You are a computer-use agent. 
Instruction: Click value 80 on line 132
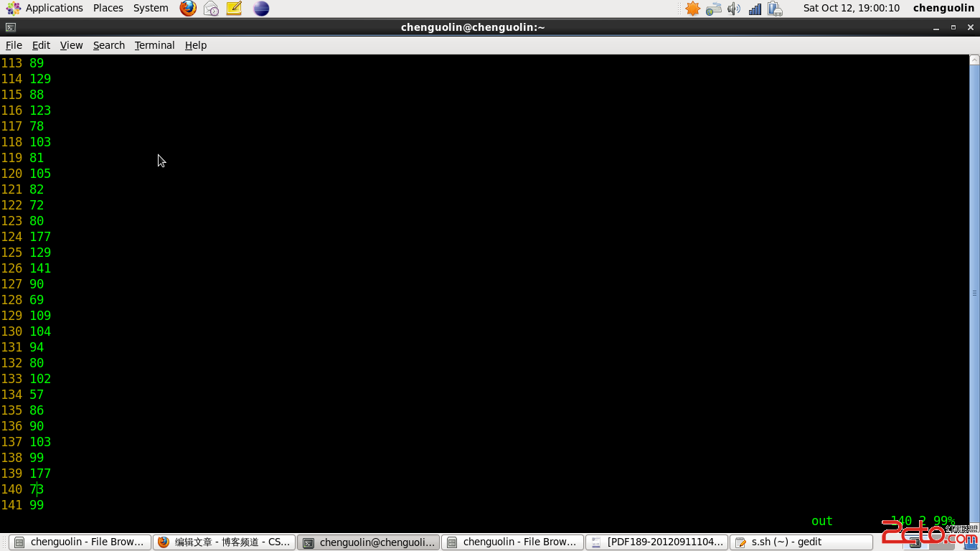coord(37,363)
